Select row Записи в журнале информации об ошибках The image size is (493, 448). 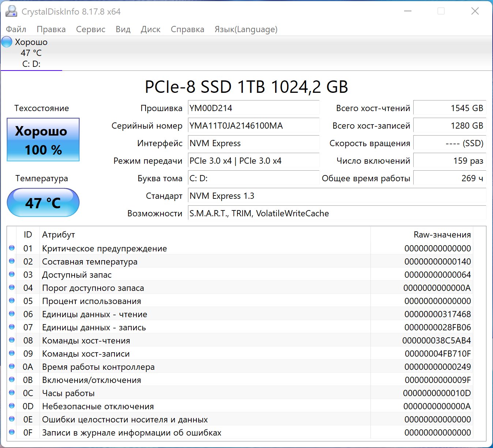tap(240, 433)
